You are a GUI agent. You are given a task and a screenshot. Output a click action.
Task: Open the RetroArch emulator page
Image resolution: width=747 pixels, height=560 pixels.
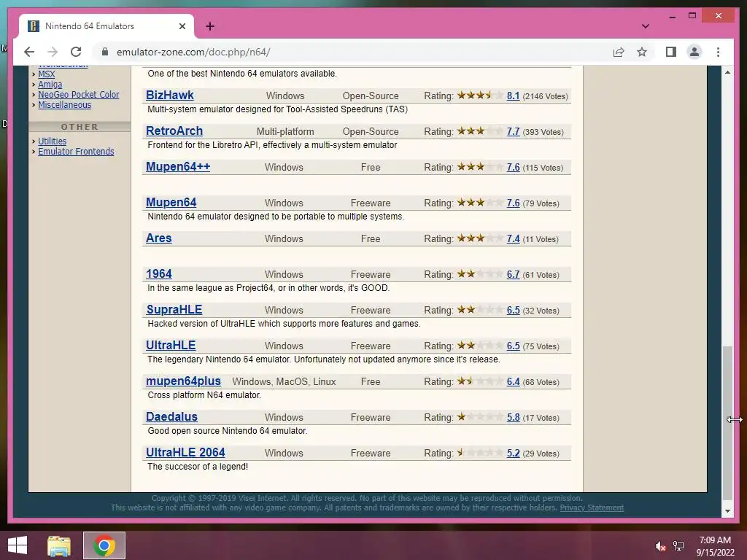pyautogui.click(x=174, y=131)
